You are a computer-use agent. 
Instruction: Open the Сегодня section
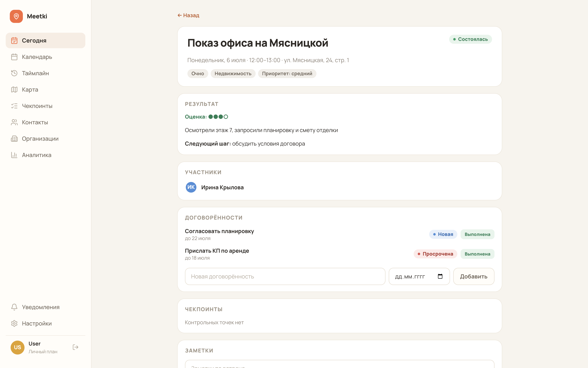(46, 40)
